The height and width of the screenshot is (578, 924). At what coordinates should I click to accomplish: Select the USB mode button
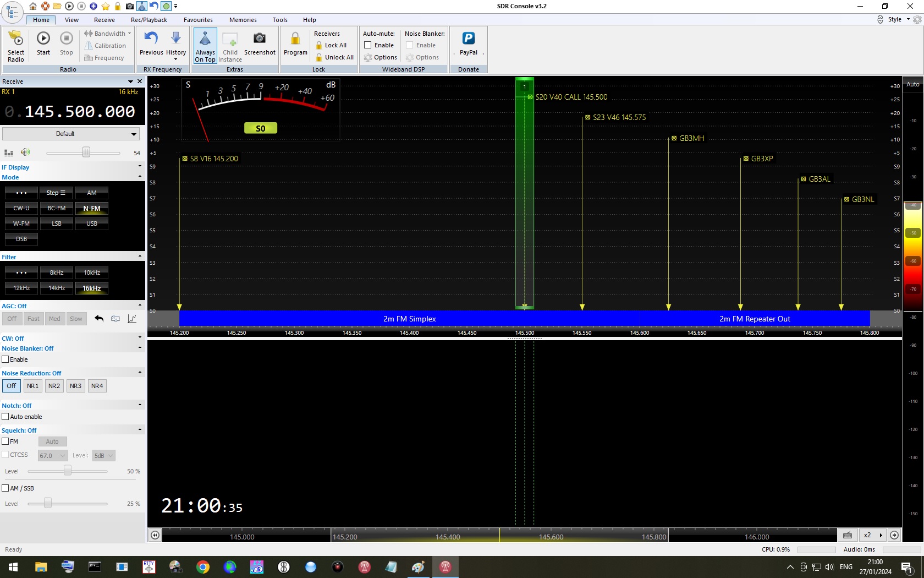pos(92,223)
